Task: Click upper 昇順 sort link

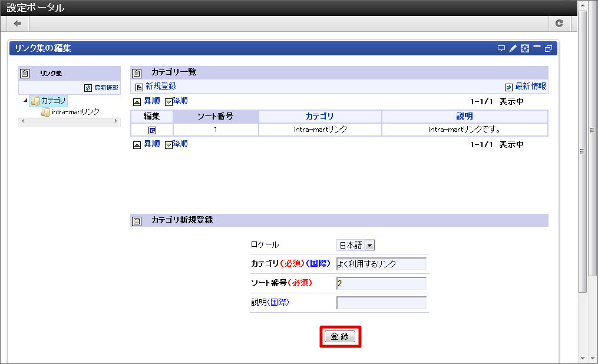Action: click(151, 101)
